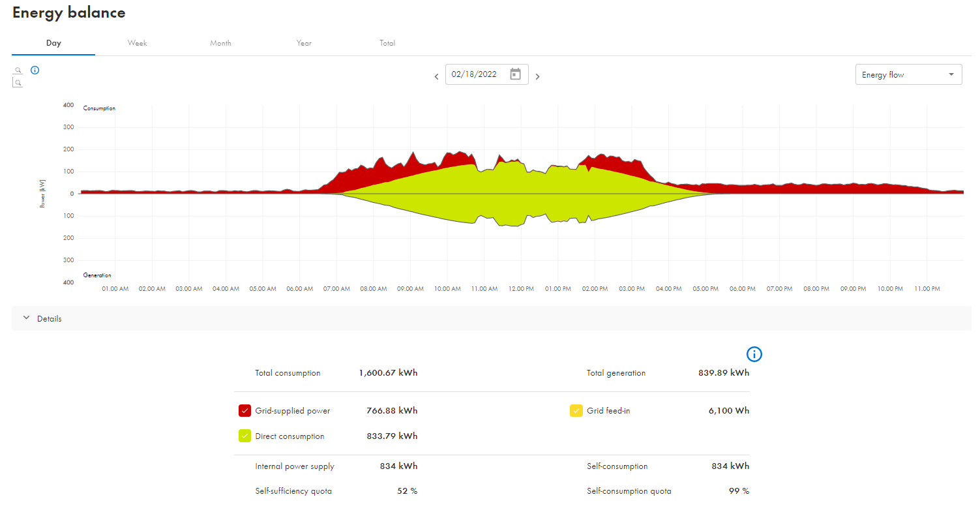Switch to the Week tab
Viewport: 980px width, 514px height.
coord(137,43)
